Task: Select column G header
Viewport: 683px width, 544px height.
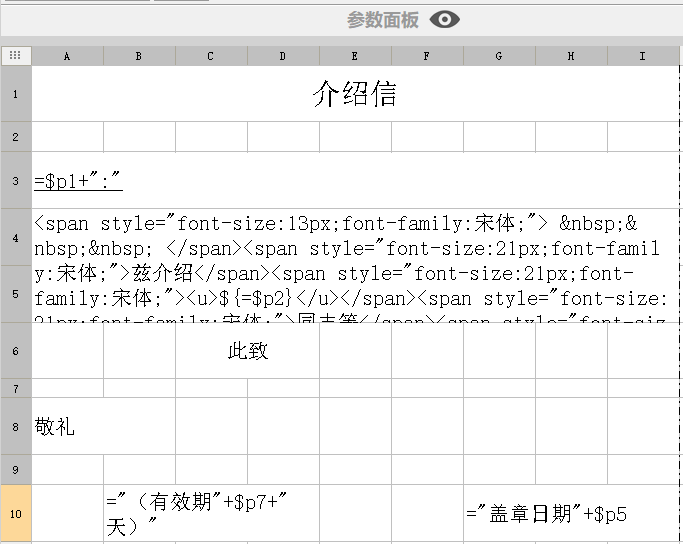Action: tap(499, 56)
